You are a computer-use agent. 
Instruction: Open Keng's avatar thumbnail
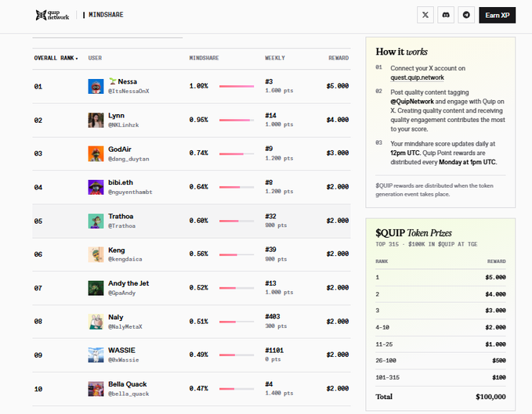coord(96,254)
